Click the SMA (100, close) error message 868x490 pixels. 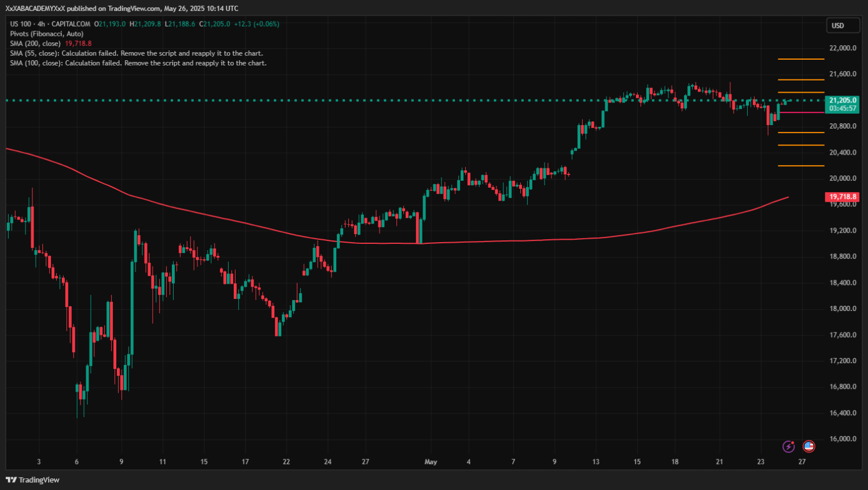138,63
